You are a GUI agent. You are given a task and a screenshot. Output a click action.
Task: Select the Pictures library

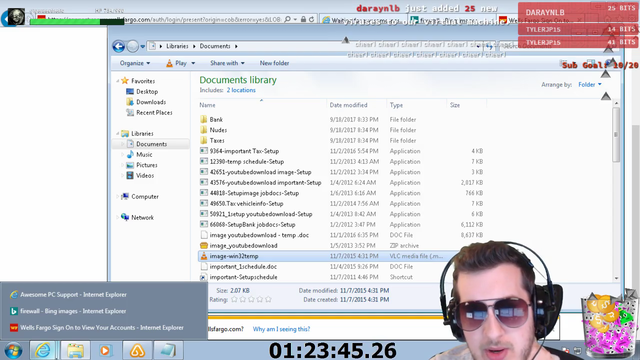(x=147, y=165)
